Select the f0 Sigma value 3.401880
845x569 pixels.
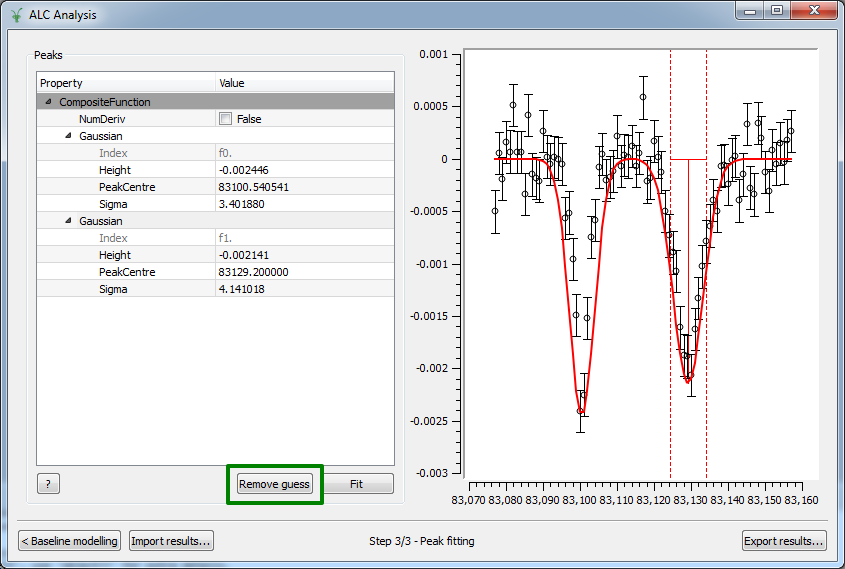coord(304,204)
